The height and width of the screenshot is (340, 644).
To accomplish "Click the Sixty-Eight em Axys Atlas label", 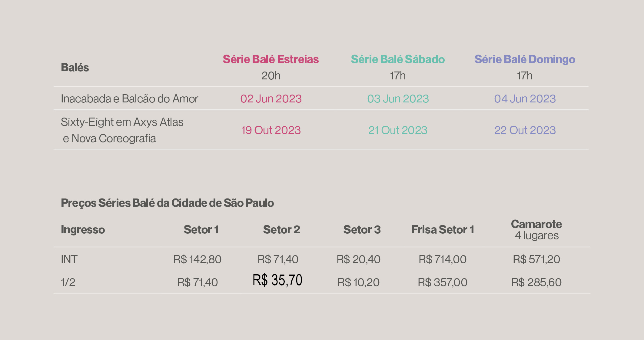I will point(122,122).
